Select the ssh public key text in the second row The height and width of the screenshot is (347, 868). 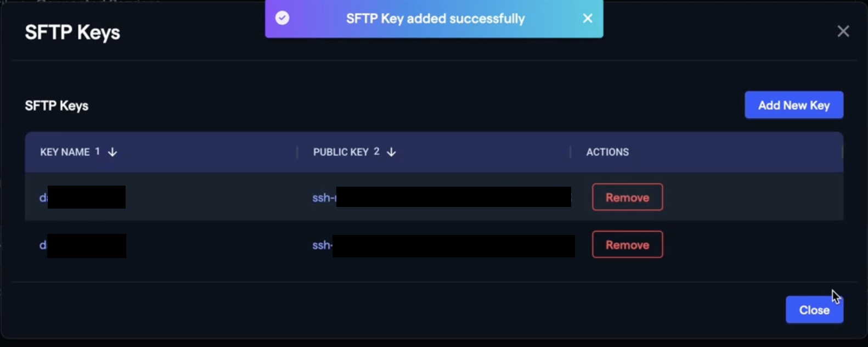tap(439, 245)
